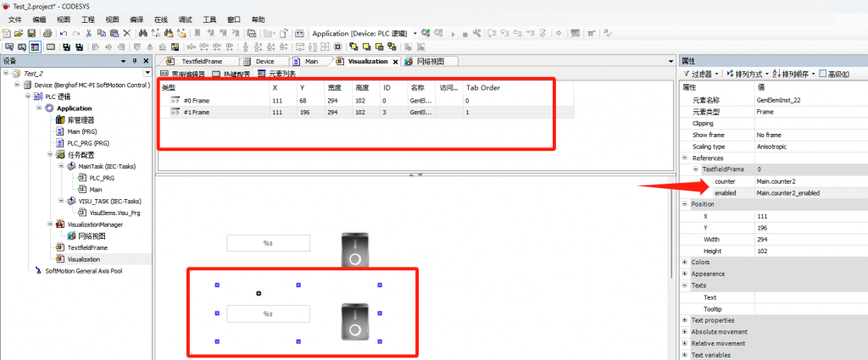Toggle the upper rocker switch in visualization
Viewport: 868px width, 360px height.
[356, 252]
